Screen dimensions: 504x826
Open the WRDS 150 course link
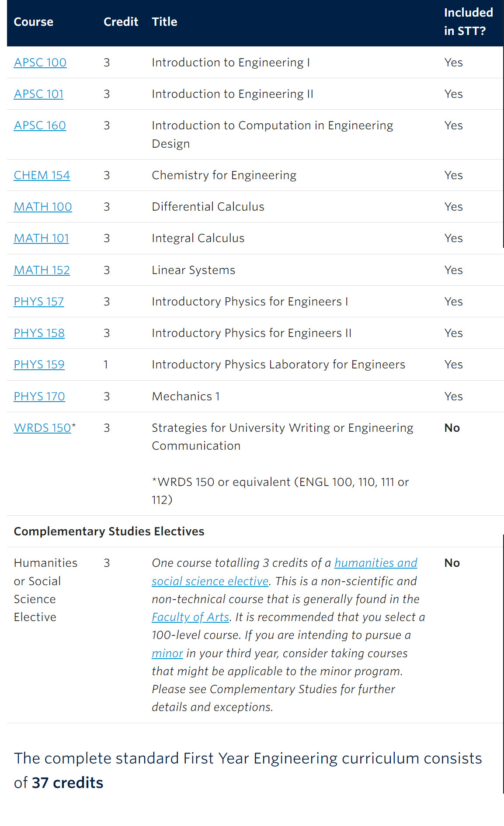42,428
